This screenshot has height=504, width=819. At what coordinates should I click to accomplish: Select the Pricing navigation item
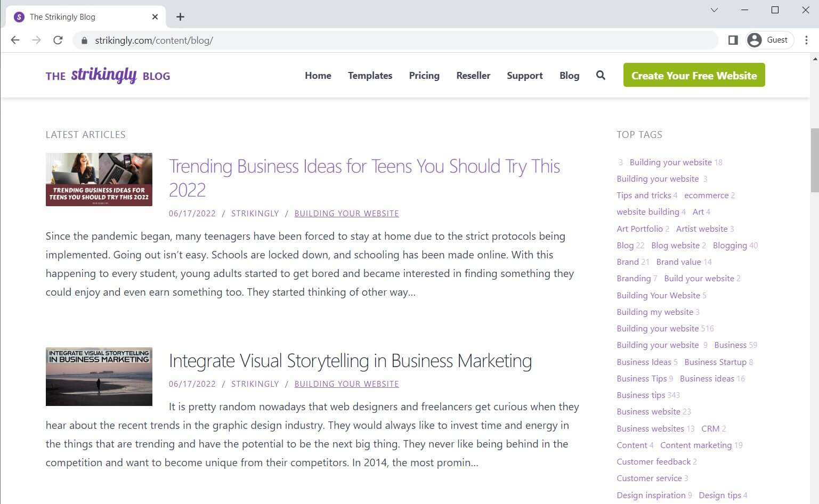coord(424,75)
